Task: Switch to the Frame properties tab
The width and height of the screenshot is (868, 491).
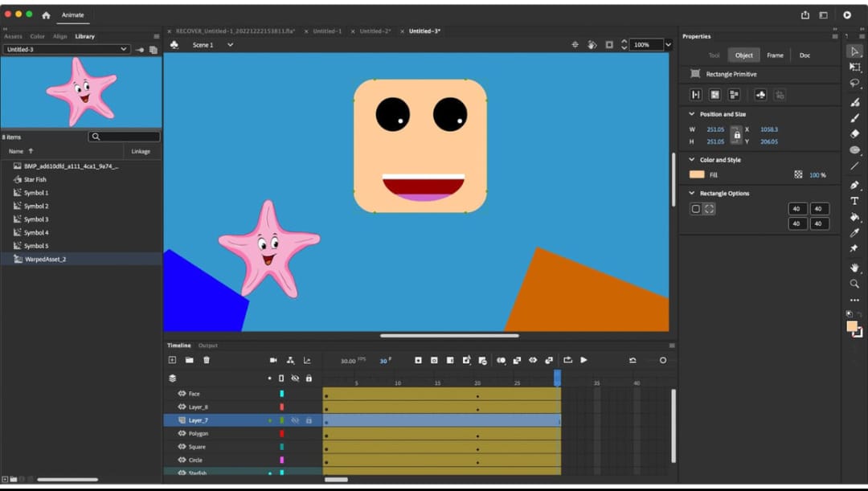Action: click(x=775, y=55)
